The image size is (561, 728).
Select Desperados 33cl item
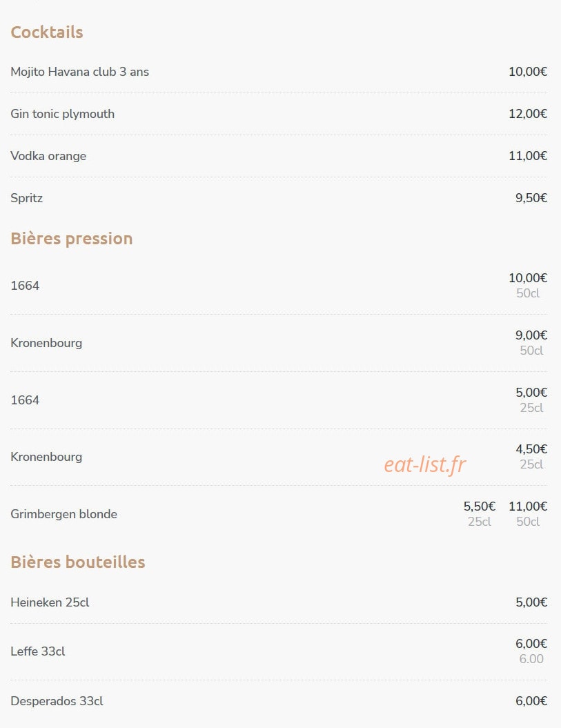tap(57, 700)
